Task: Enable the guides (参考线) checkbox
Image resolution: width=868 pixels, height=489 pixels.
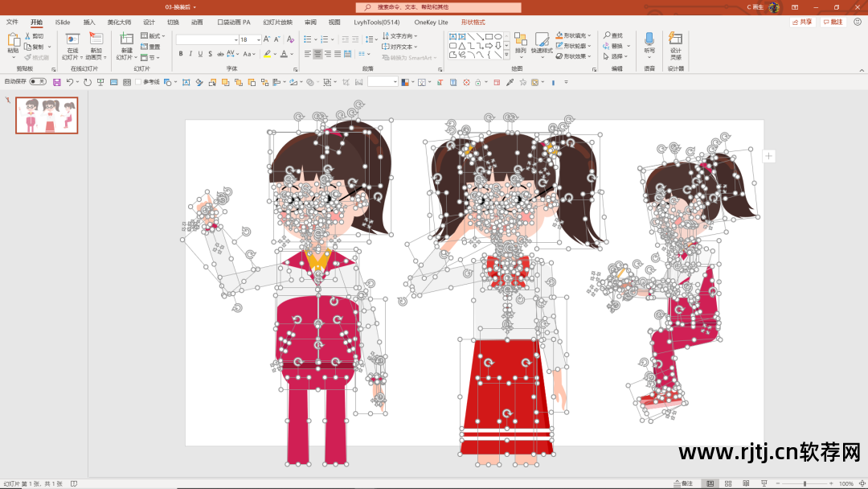Action: [138, 82]
